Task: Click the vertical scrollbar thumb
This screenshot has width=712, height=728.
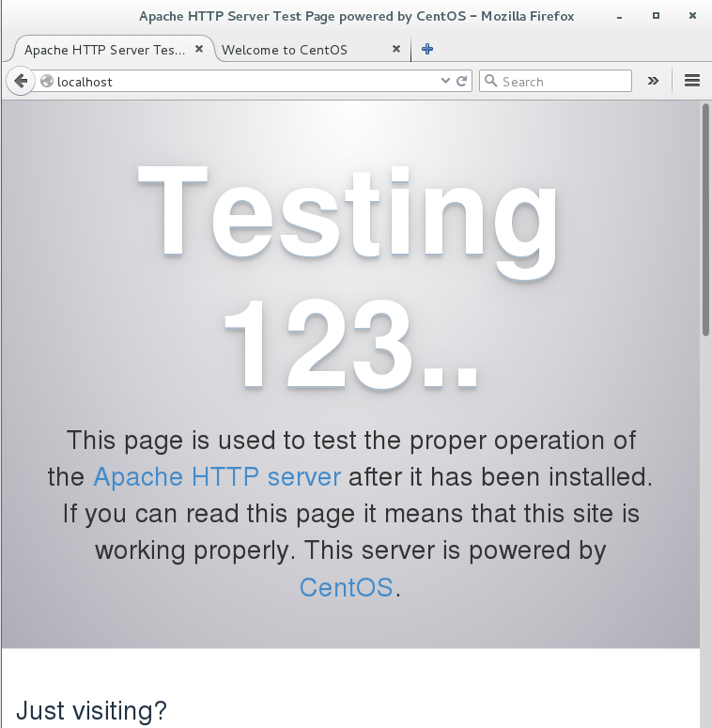Action: point(705,219)
